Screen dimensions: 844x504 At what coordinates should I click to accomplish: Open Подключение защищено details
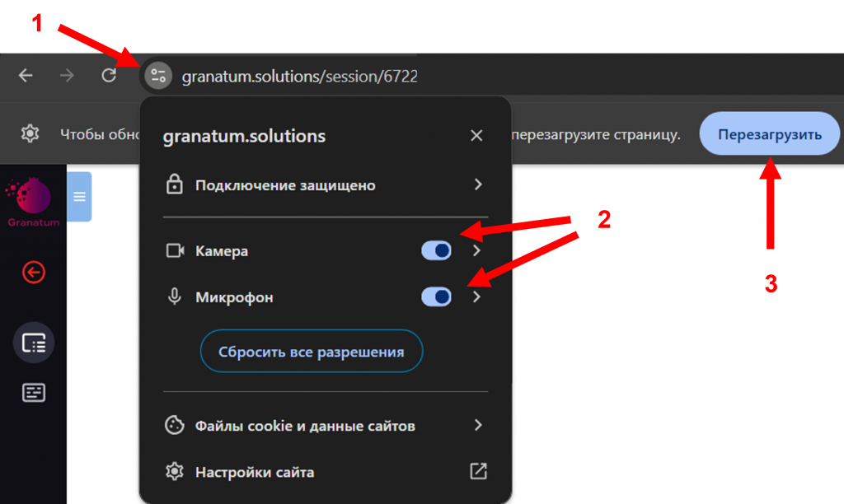point(325,185)
